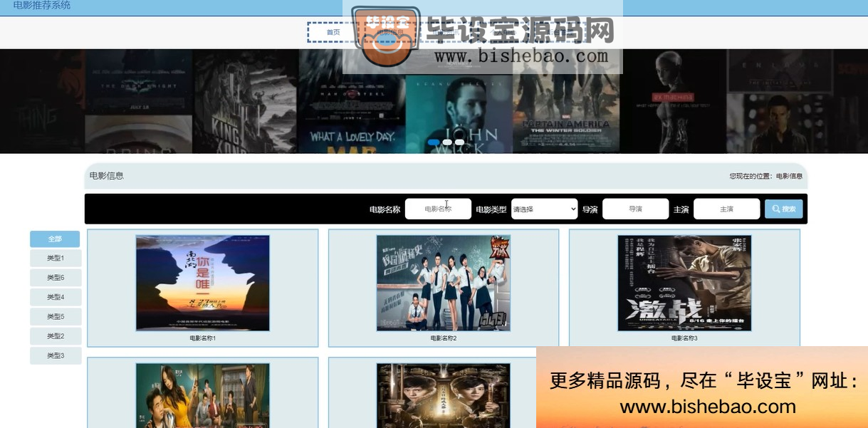Click the 电影名称1 caption
The height and width of the screenshot is (428, 868).
[x=203, y=338]
